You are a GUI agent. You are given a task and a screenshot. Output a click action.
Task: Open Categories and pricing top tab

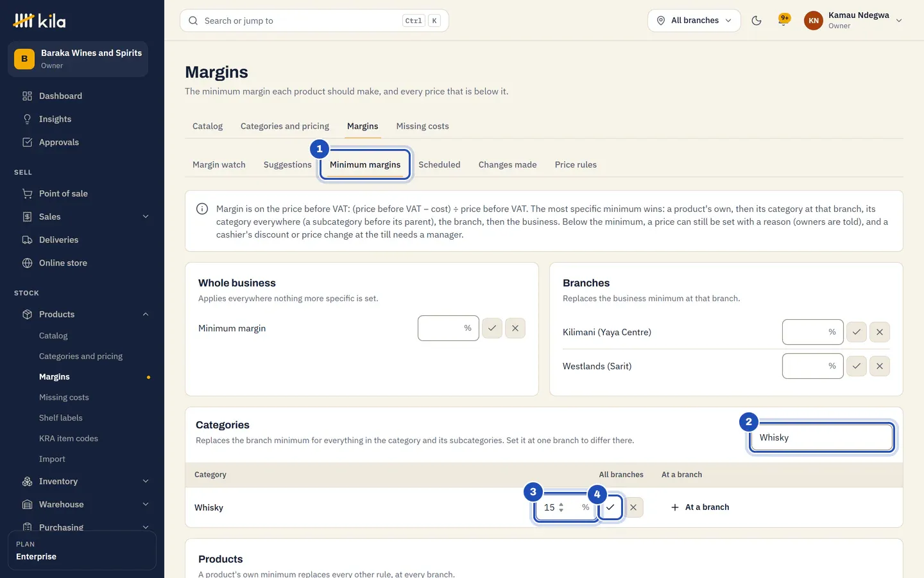pos(285,126)
